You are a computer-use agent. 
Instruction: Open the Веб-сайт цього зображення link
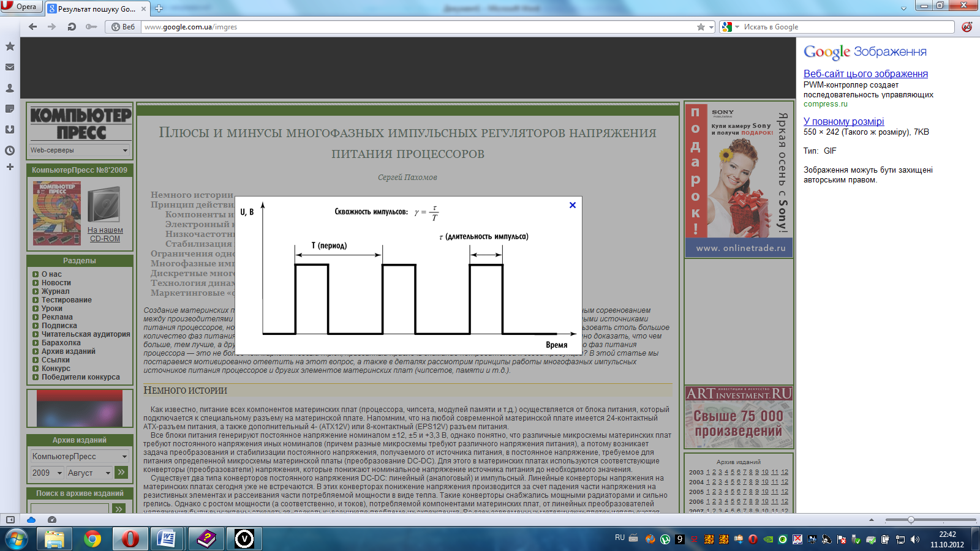tap(865, 73)
